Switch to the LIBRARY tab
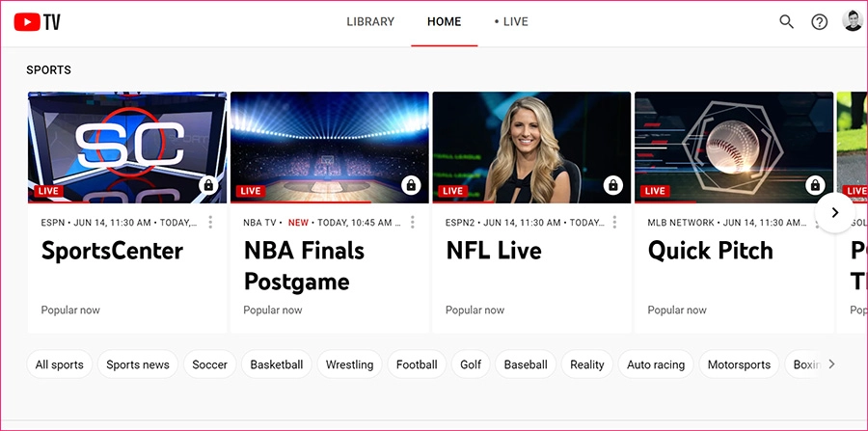Image resolution: width=868 pixels, height=431 pixels. 370,21
